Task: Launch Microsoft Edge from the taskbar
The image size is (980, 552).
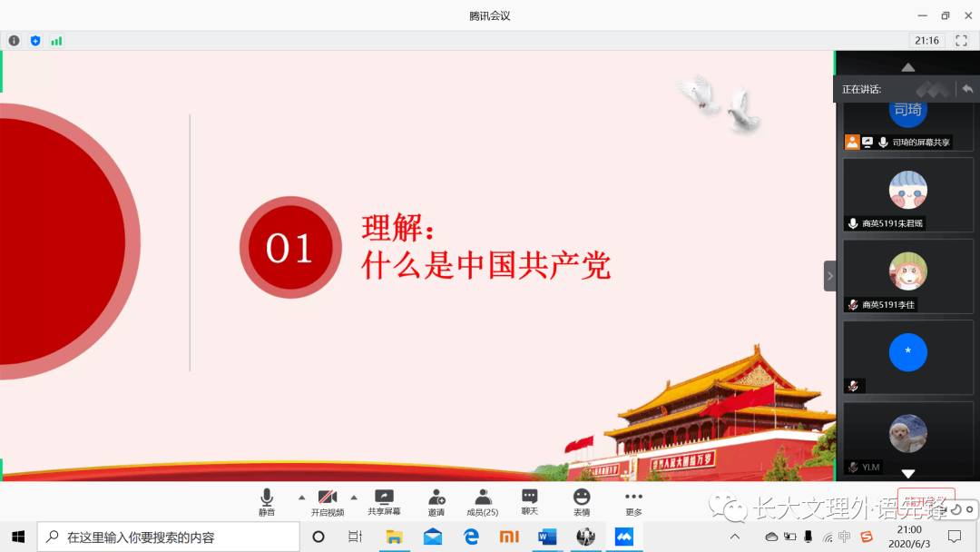Action: (x=471, y=537)
